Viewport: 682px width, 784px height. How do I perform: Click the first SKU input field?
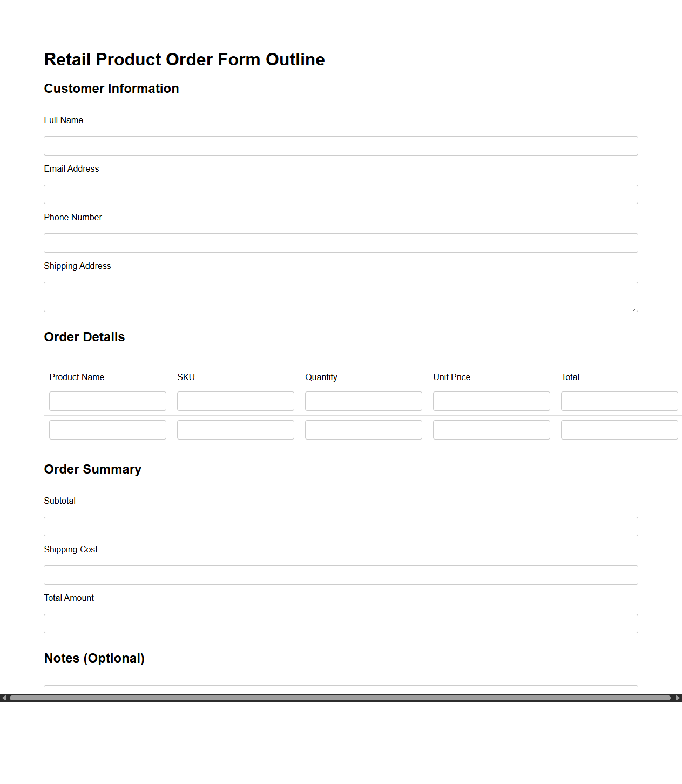(x=235, y=401)
